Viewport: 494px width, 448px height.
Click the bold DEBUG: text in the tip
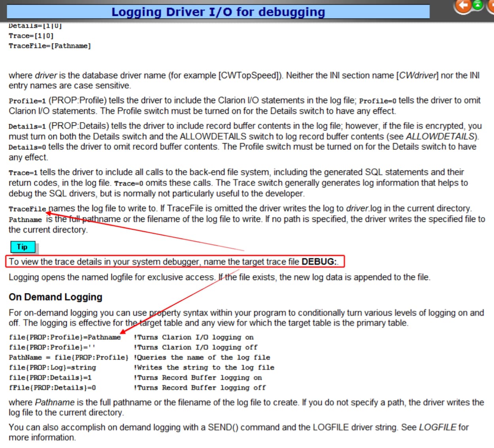(x=319, y=262)
